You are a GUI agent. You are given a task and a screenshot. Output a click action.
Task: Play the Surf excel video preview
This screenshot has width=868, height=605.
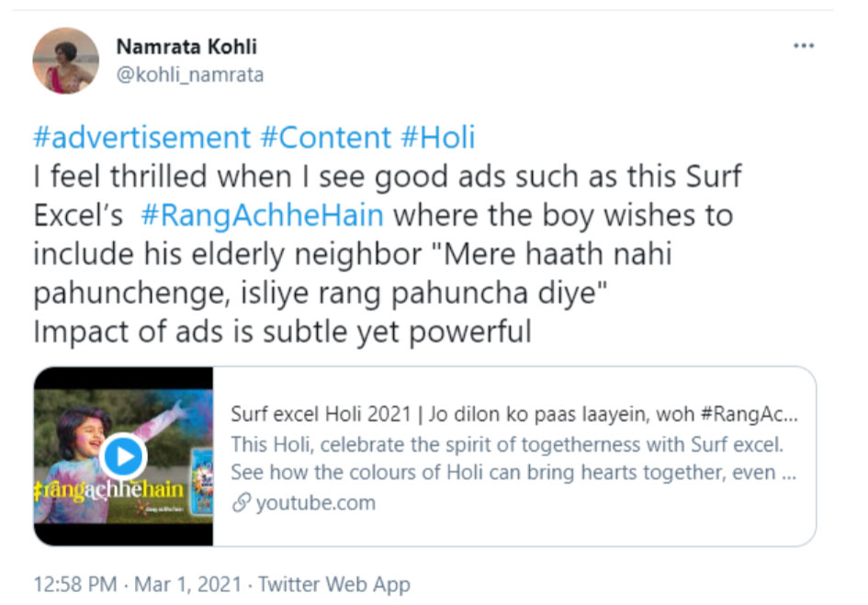pos(122,456)
